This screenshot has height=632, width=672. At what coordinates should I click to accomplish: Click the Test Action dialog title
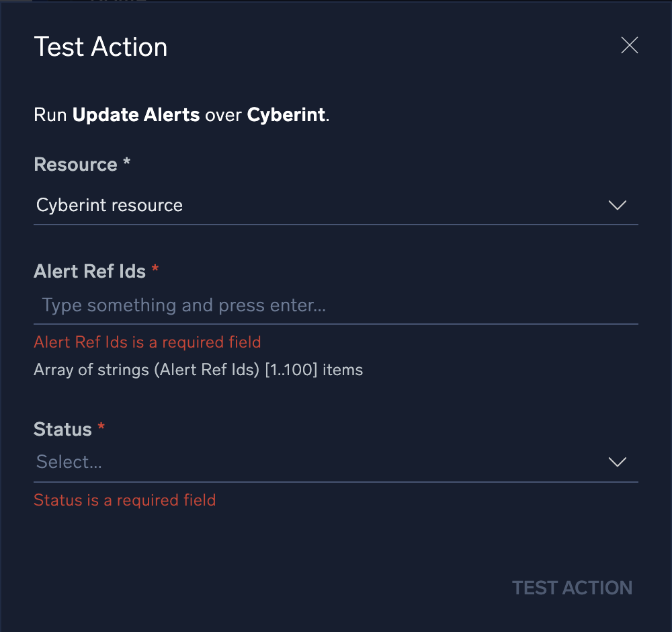tap(100, 47)
